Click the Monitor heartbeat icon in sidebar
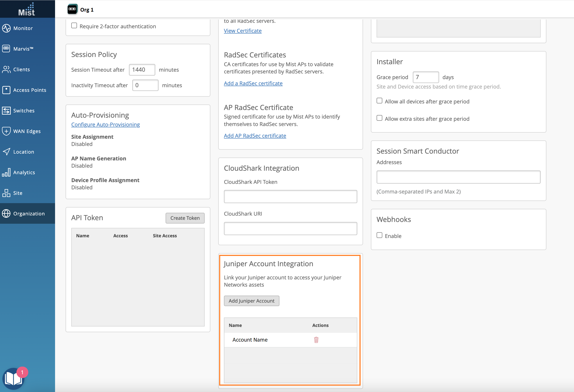Image resolution: width=574 pixels, height=392 pixels. pyautogui.click(x=6, y=28)
